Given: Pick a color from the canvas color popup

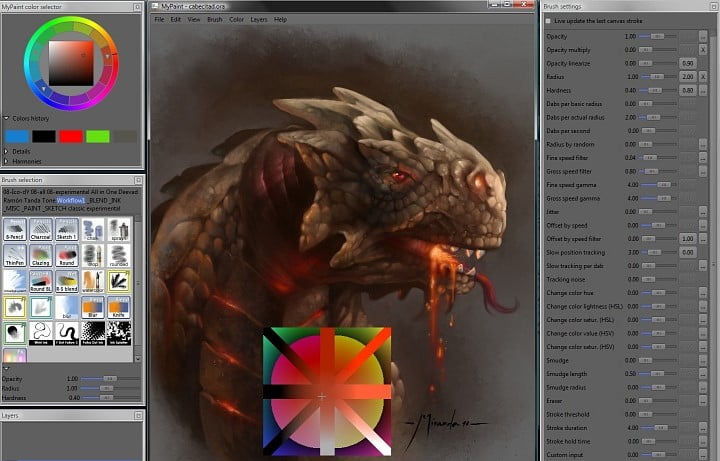Looking at the screenshot, I should click(327, 391).
